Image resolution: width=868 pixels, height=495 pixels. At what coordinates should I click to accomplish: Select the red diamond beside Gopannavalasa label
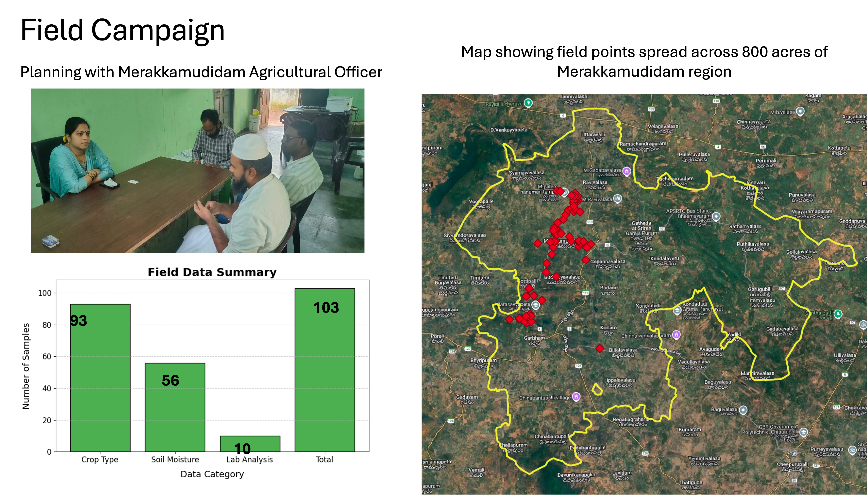pyautogui.click(x=585, y=260)
